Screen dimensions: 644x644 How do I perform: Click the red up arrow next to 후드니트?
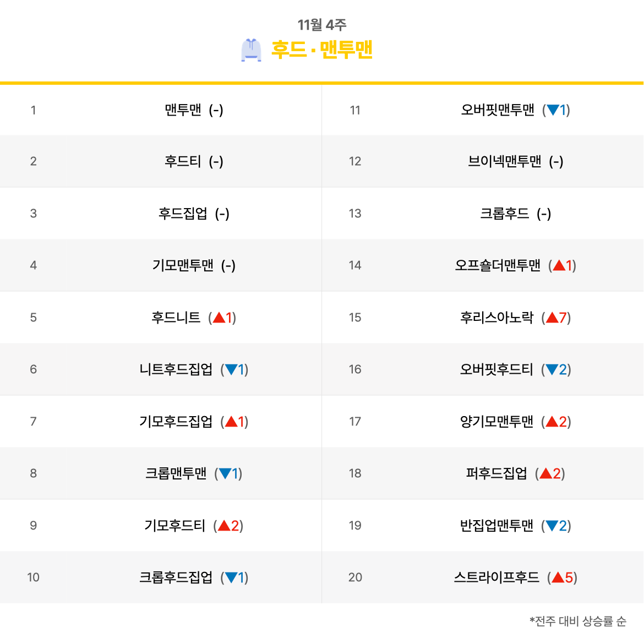[219, 318]
